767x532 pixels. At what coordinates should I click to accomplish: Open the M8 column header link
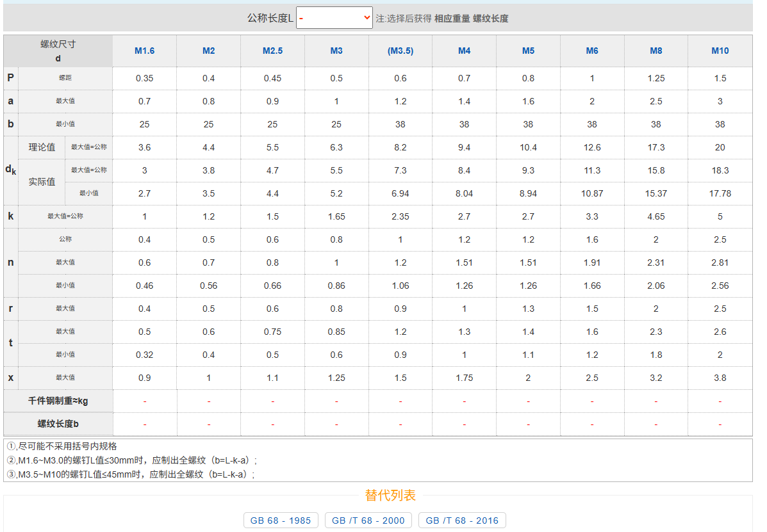coord(656,51)
